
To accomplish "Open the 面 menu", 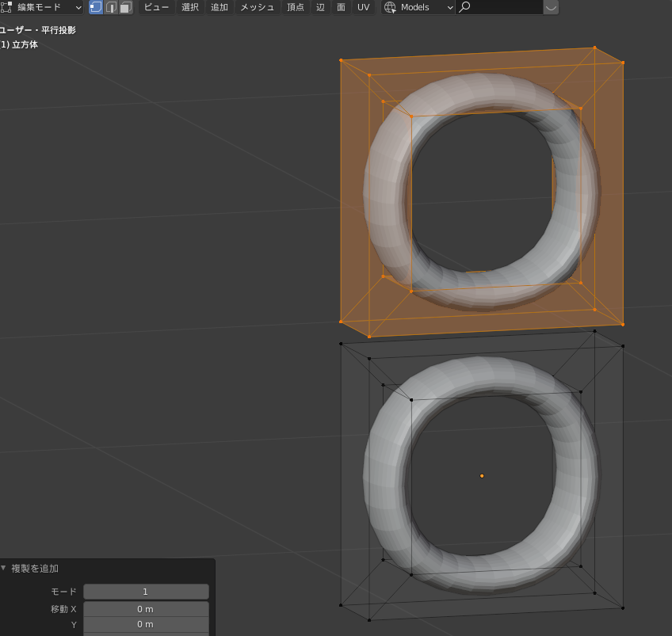I will pyautogui.click(x=341, y=7).
